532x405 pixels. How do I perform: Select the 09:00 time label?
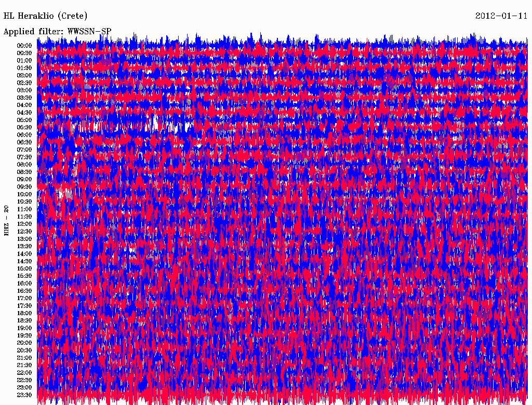click(24, 180)
